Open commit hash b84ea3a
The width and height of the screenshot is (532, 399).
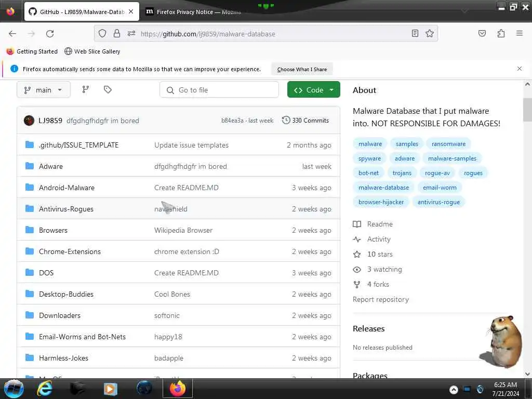click(x=232, y=121)
